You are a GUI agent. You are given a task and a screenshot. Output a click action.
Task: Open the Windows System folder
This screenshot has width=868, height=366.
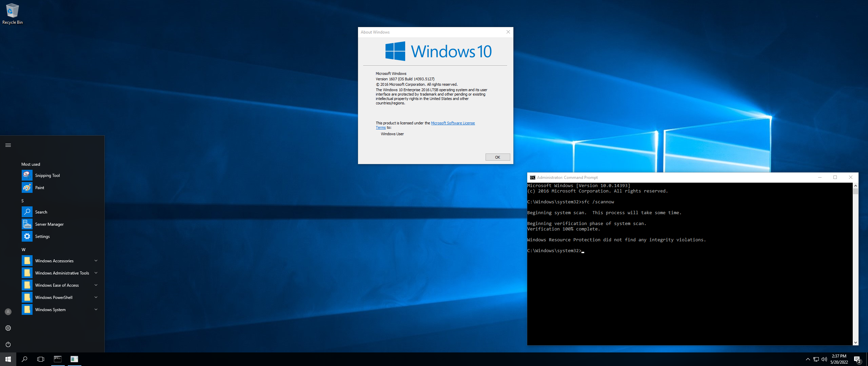click(60, 309)
